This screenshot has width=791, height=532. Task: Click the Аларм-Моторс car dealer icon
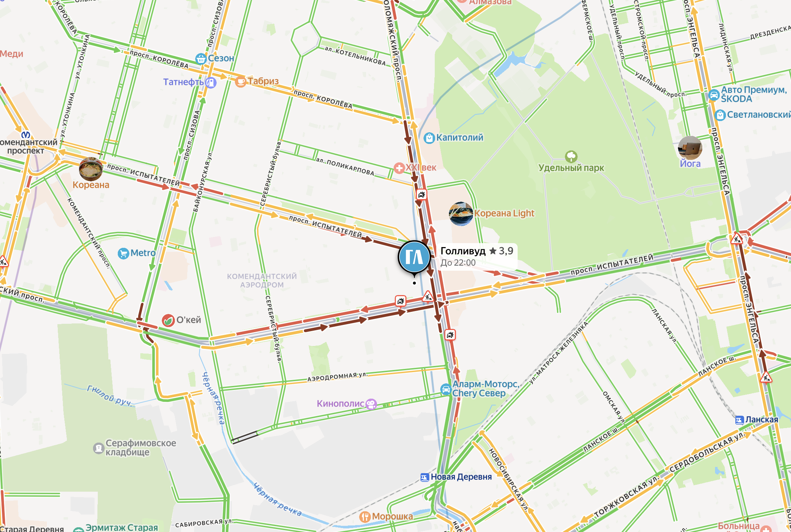pos(446,389)
